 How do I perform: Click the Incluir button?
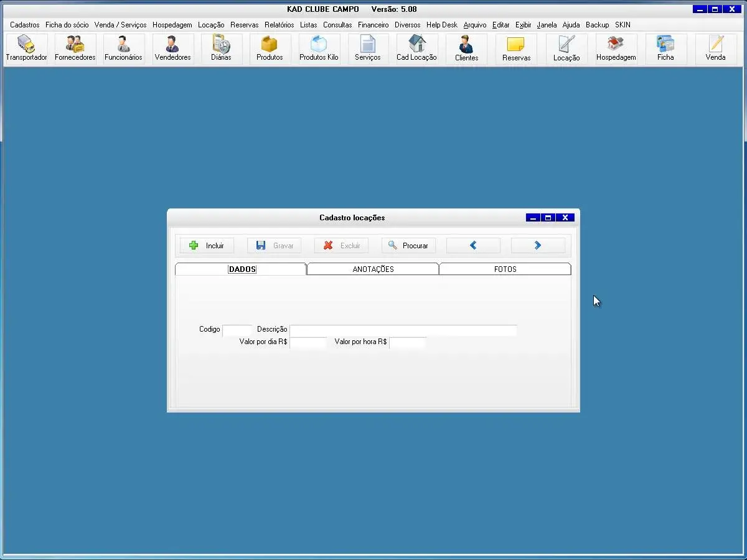(x=207, y=246)
